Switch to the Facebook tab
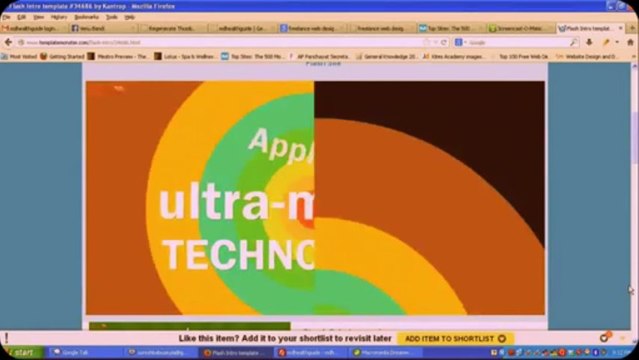 (103, 28)
